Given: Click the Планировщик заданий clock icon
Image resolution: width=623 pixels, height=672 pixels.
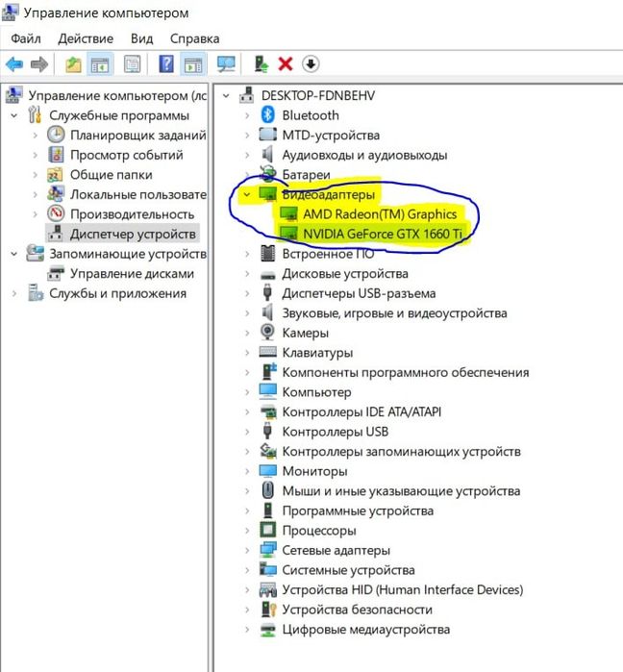Looking at the screenshot, I should (56, 135).
